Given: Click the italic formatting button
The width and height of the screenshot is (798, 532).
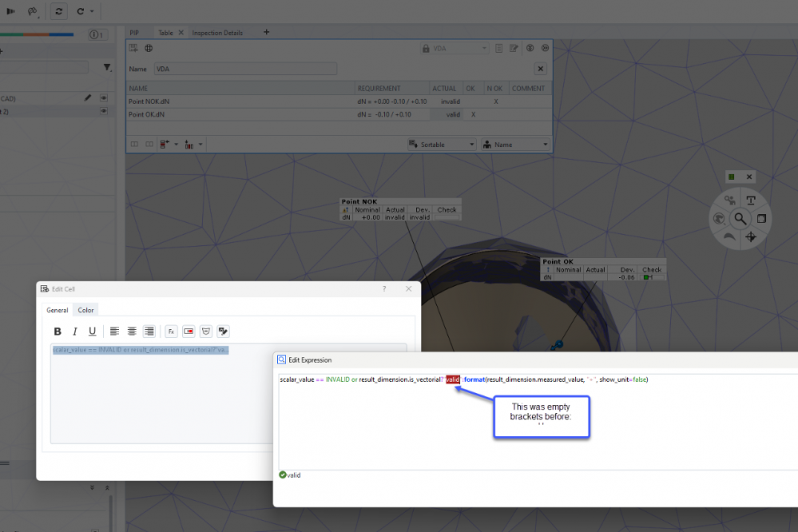Looking at the screenshot, I should pyautogui.click(x=75, y=332).
